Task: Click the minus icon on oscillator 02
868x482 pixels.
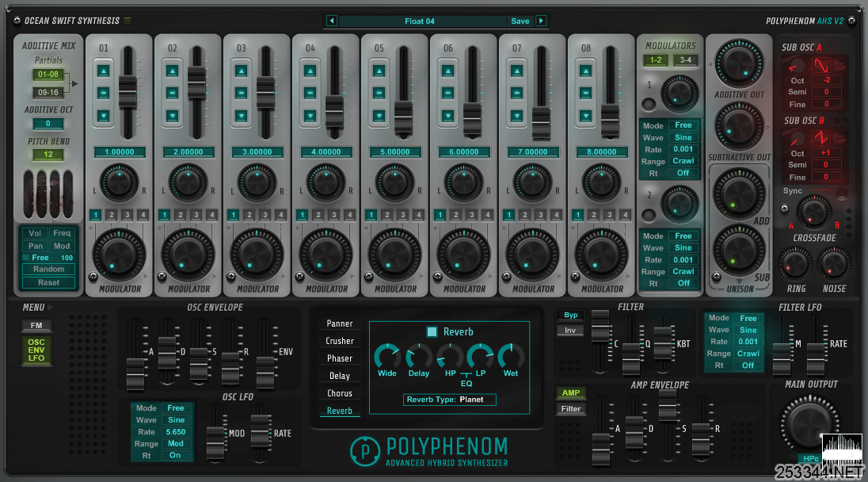Action: click(x=172, y=93)
